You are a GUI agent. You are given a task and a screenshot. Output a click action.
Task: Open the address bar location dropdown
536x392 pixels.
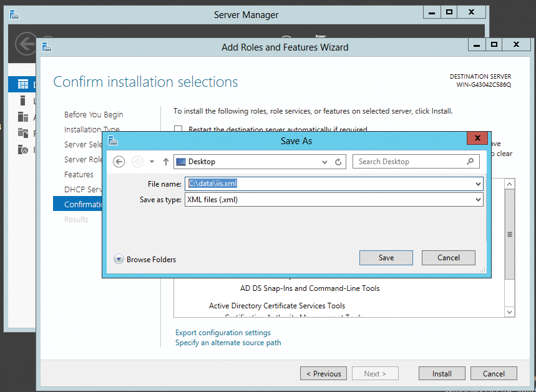point(324,162)
